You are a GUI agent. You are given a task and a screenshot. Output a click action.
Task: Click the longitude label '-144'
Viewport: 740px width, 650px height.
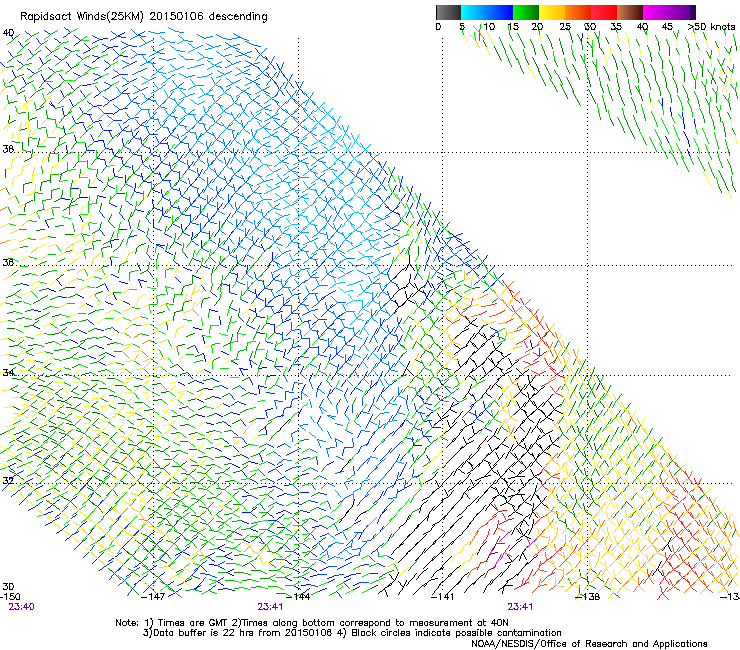click(x=298, y=596)
